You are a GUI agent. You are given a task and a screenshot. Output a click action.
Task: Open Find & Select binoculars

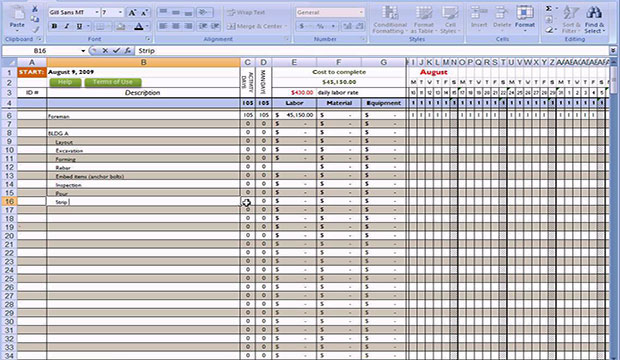tap(594, 20)
